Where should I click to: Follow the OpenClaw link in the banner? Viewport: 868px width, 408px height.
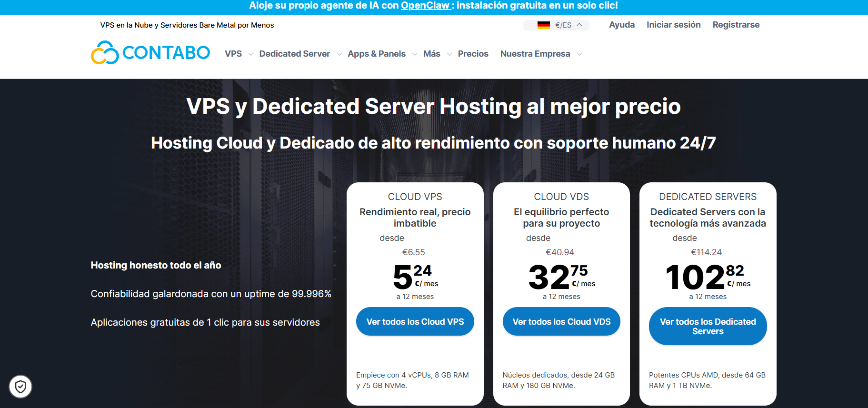coord(425,6)
